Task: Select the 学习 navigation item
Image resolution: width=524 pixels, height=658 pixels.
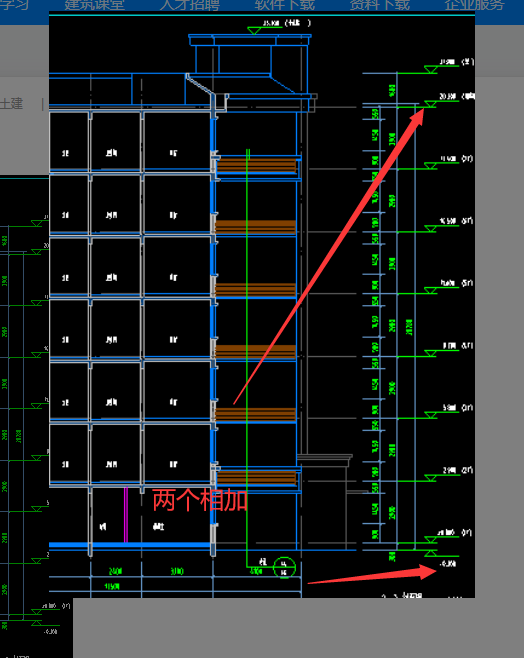Action: point(14,5)
